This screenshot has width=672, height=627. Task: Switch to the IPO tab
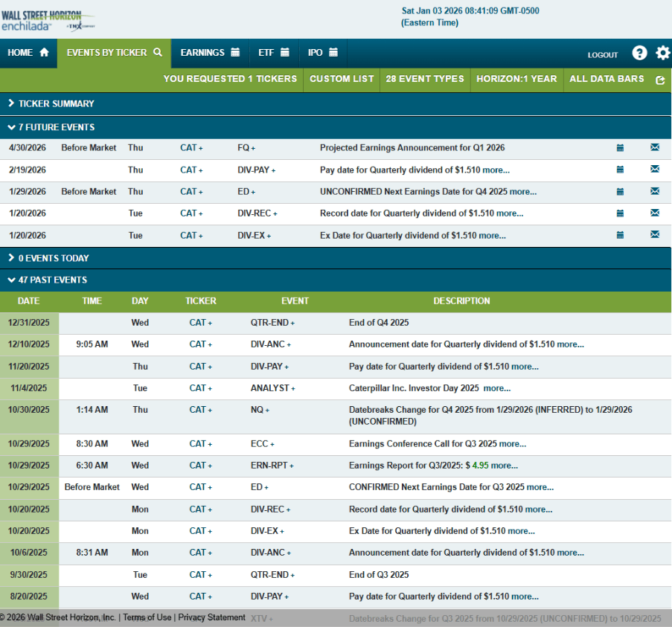click(x=322, y=53)
